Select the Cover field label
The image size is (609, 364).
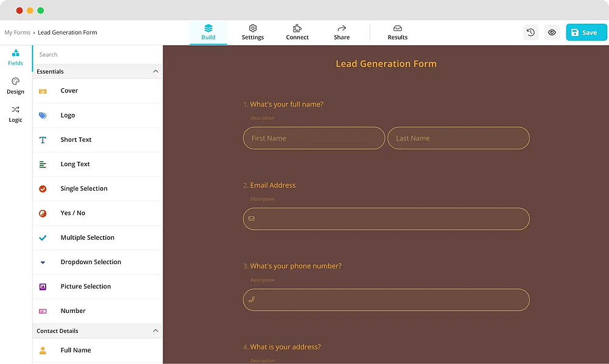pos(69,91)
